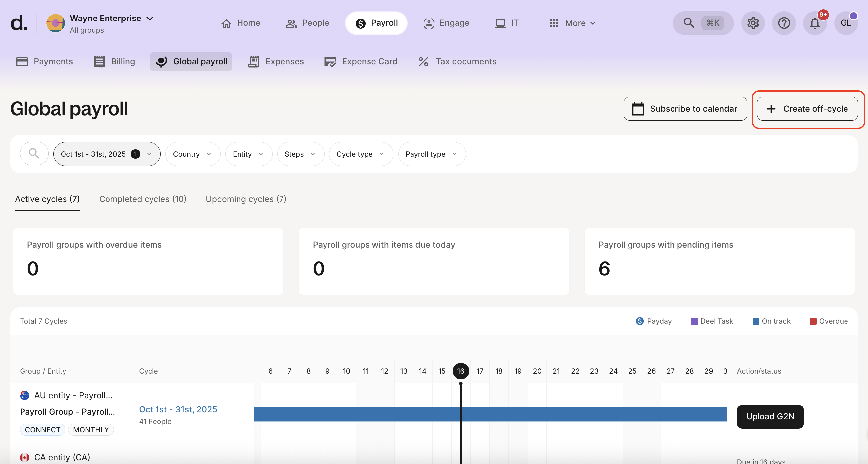
Task: Open the notifications bell
Action: (x=815, y=23)
